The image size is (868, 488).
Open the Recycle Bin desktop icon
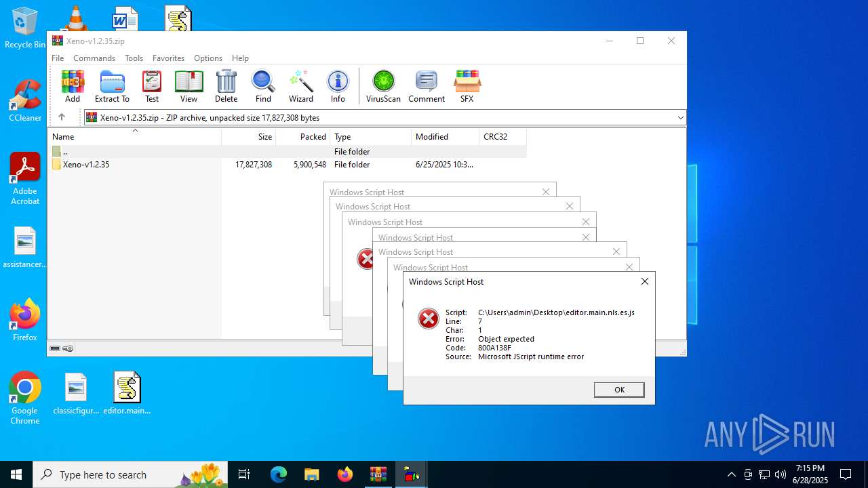coord(25,28)
